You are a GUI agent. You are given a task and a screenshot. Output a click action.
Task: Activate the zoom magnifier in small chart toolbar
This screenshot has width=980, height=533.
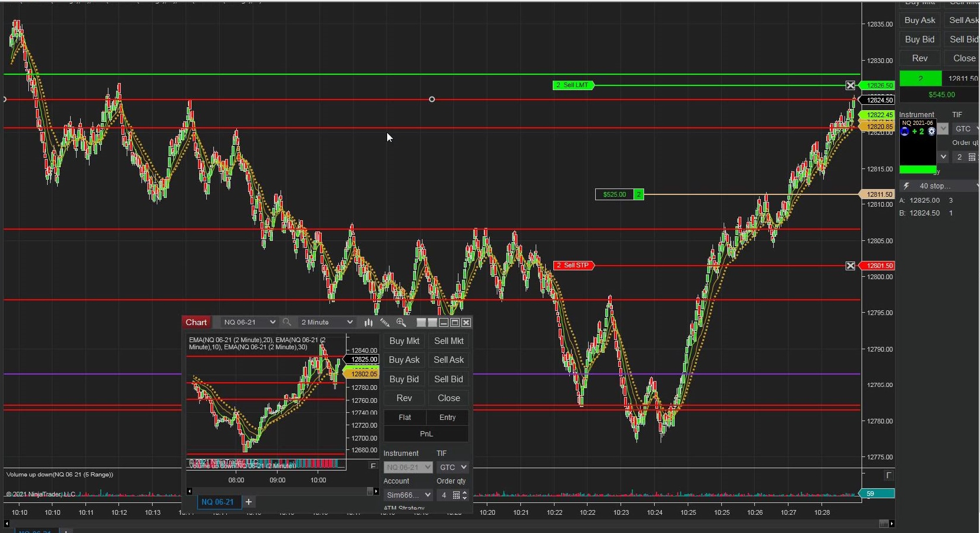(401, 322)
